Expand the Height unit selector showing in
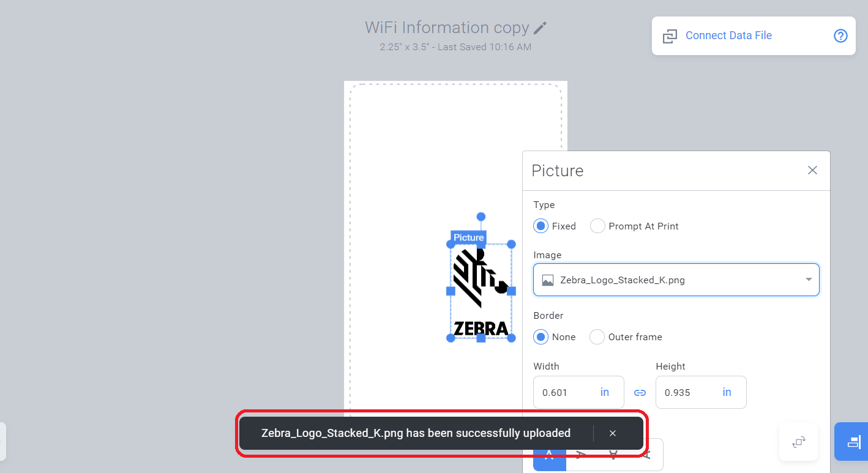 727,392
